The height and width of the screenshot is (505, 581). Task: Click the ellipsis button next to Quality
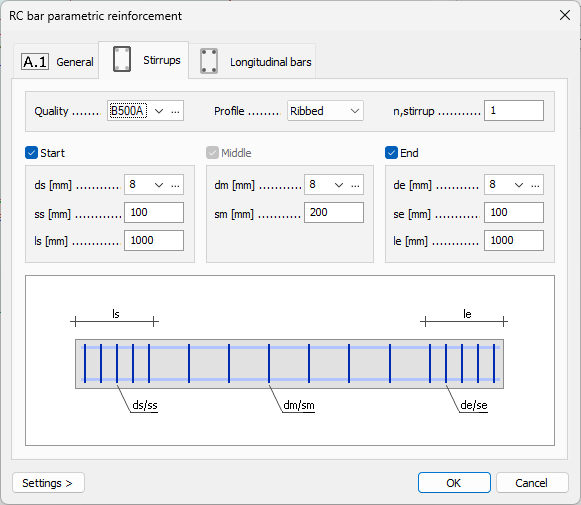(x=175, y=111)
